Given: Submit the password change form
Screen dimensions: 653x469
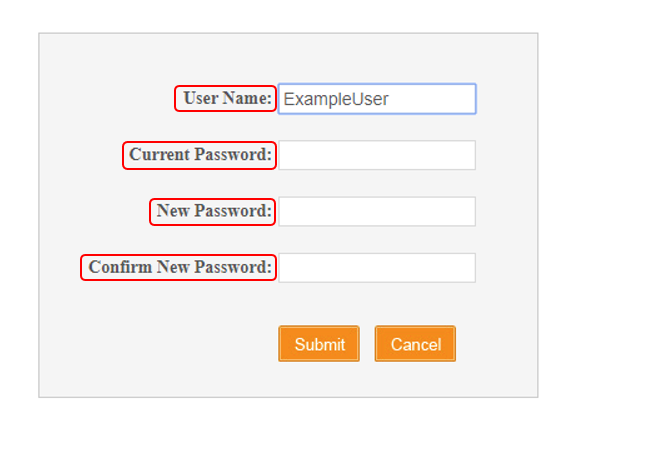Looking at the screenshot, I should [x=319, y=344].
